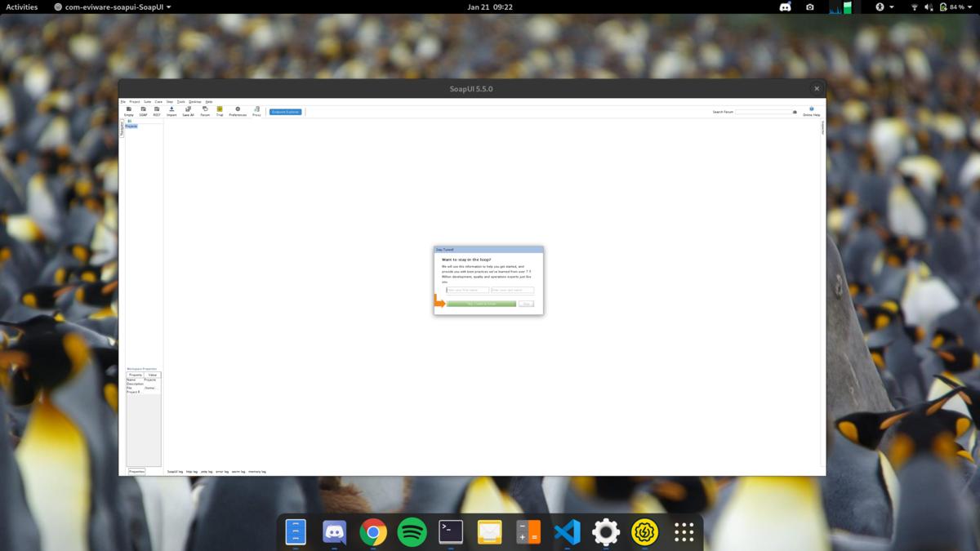This screenshot has height=551, width=980.
Task: Click the SOAP project creation icon
Action: coord(143,111)
